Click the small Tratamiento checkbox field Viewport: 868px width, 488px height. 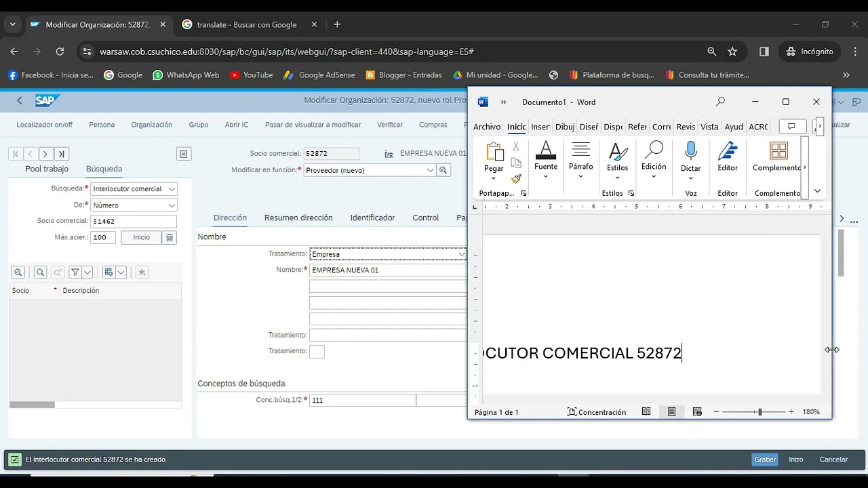coord(317,351)
